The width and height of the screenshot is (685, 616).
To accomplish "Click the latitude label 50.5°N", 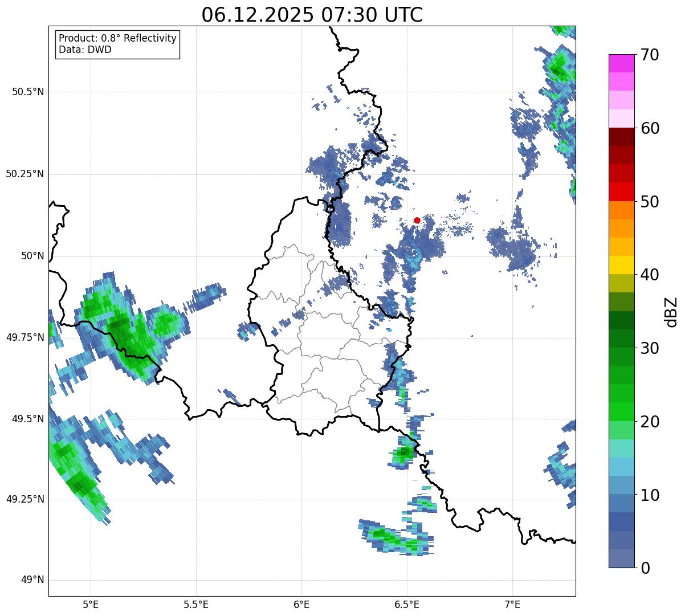I will [28, 92].
